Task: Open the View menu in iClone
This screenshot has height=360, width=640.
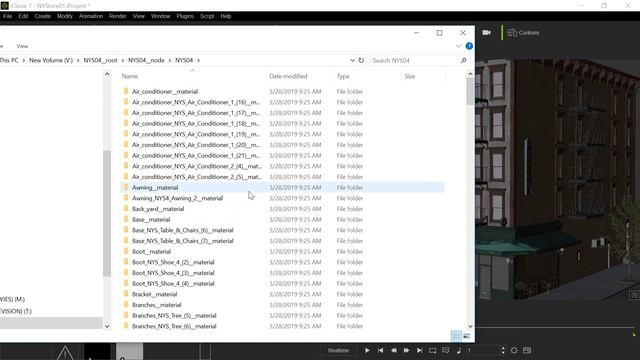Action: click(x=139, y=16)
